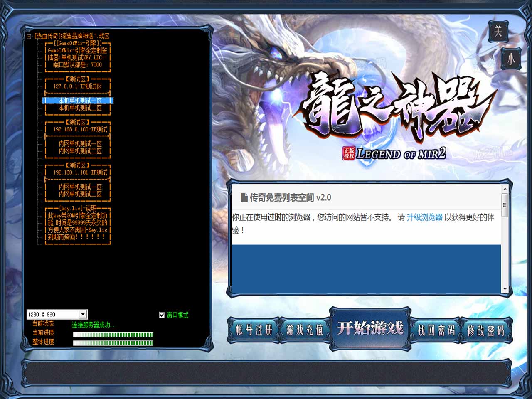Select 内网单机测试一区 under 192.168.1.101

(78, 187)
